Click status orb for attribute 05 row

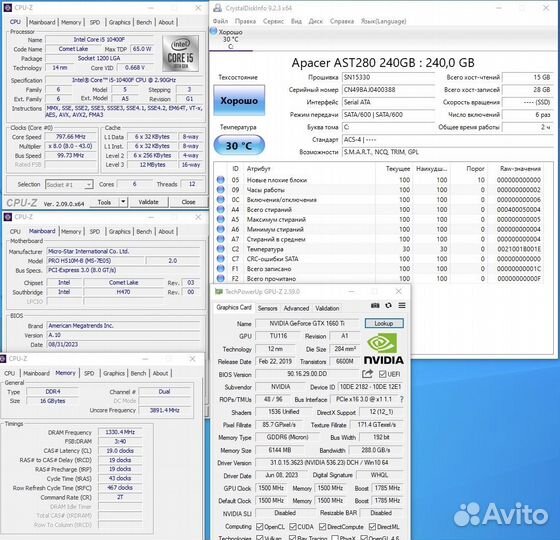pos(220,180)
